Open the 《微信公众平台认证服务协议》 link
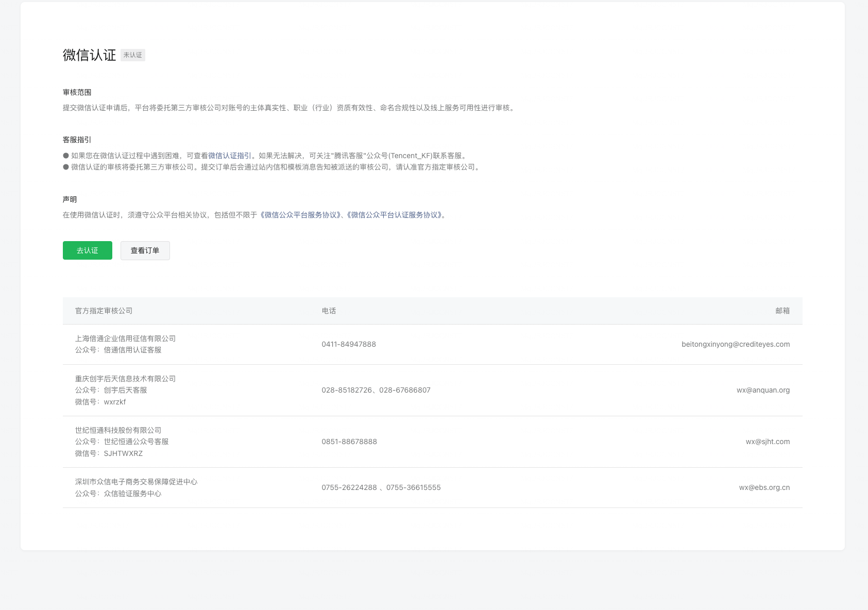868x610 pixels. (395, 215)
